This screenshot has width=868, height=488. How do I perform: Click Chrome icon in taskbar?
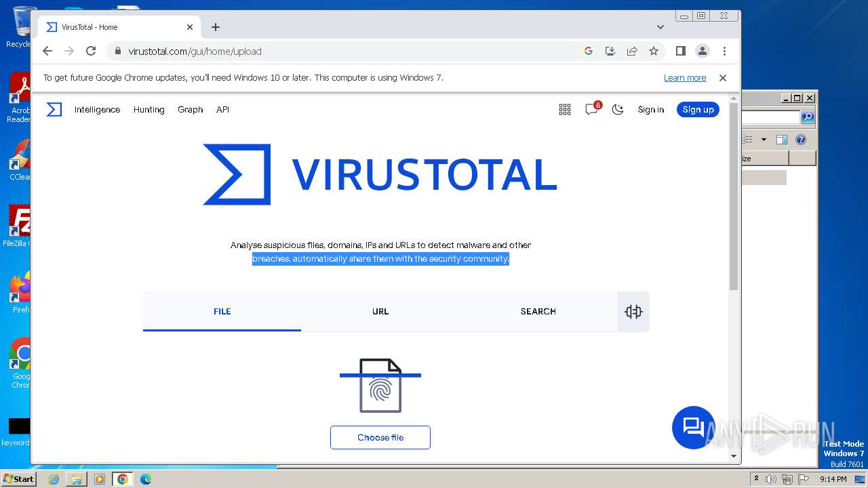click(123, 479)
